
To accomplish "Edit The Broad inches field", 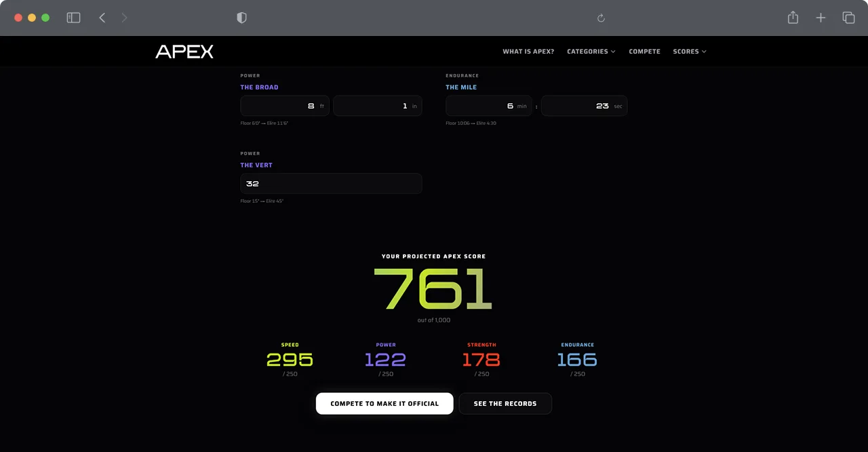I will [x=378, y=106].
